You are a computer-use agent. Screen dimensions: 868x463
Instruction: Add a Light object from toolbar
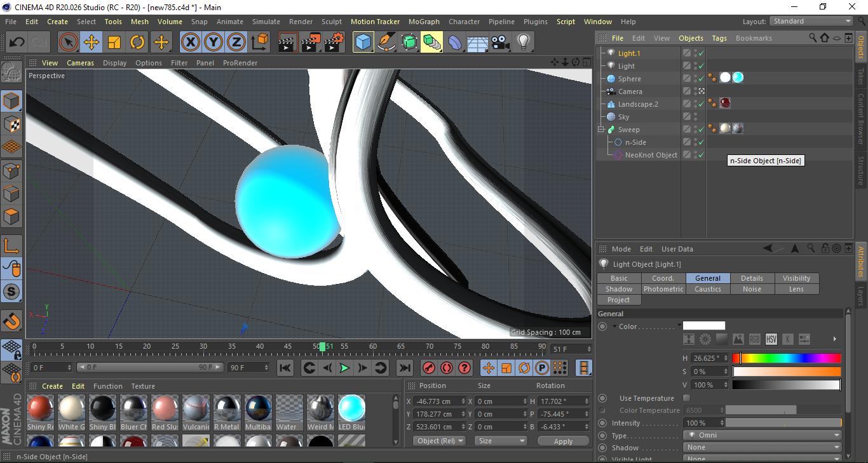524,43
